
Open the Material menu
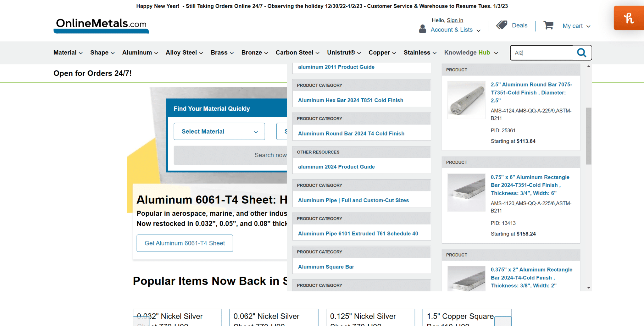68,53
